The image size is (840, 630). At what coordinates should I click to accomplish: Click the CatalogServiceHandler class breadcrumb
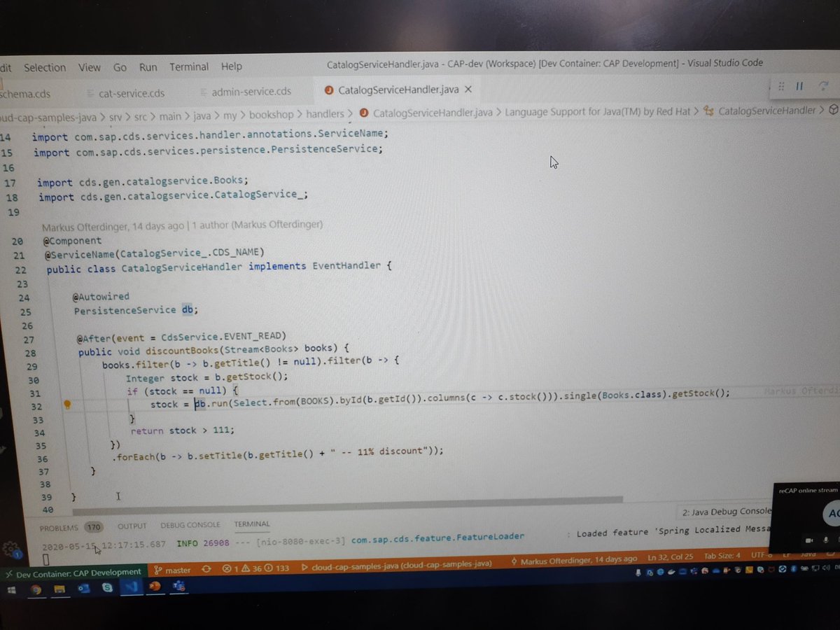pyautogui.click(x=766, y=111)
